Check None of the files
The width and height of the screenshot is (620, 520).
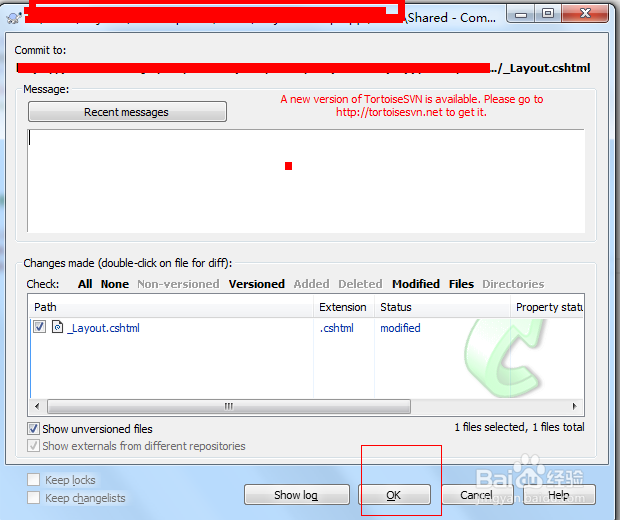[x=115, y=284]
